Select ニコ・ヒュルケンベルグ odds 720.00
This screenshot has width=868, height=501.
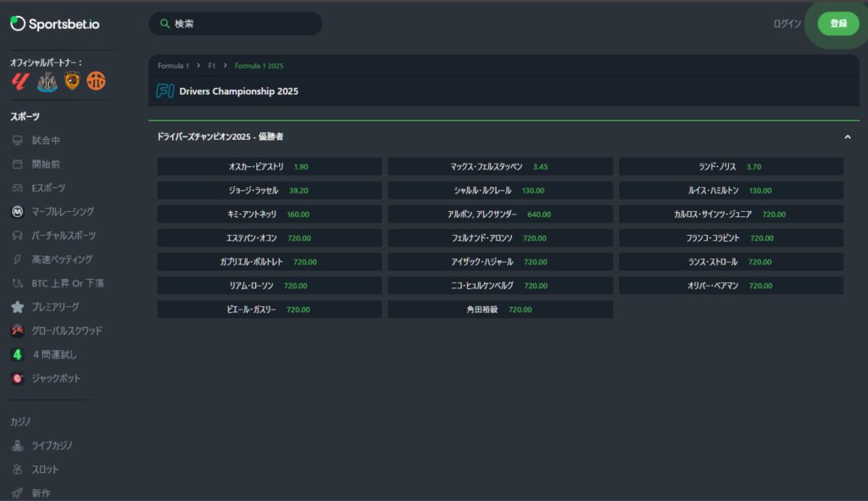click(500, 286)
